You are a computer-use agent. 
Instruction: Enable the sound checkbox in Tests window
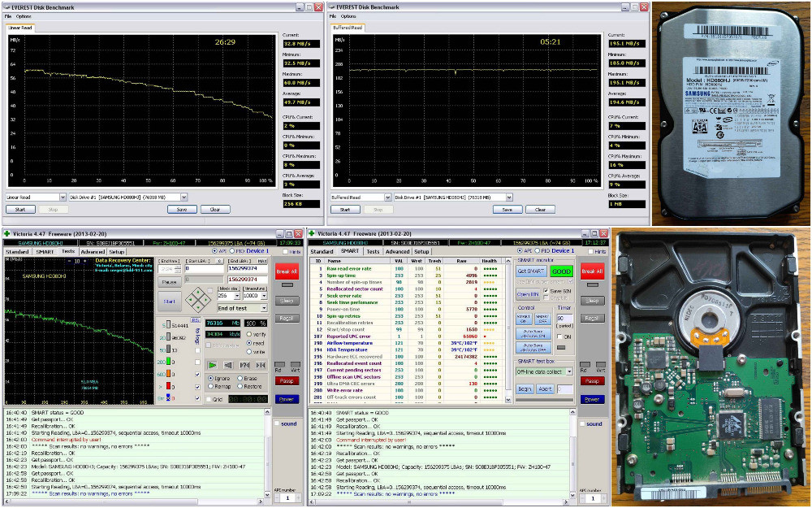277,423
